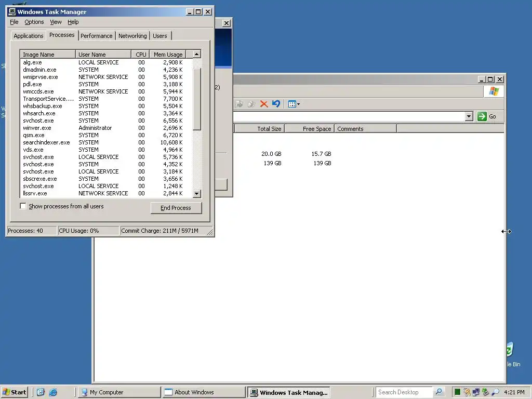
Task: Select the wmccds.exe process row
Action: [106, 91]
